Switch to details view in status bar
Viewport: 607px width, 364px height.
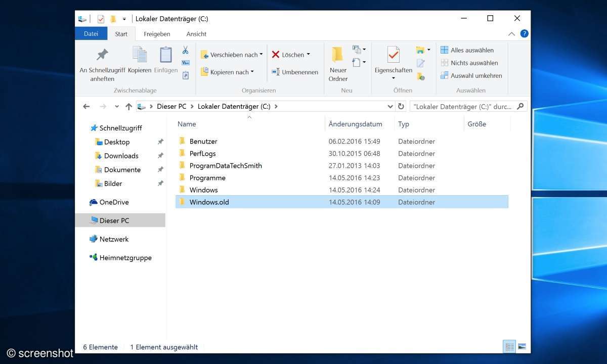pos(509,347)
